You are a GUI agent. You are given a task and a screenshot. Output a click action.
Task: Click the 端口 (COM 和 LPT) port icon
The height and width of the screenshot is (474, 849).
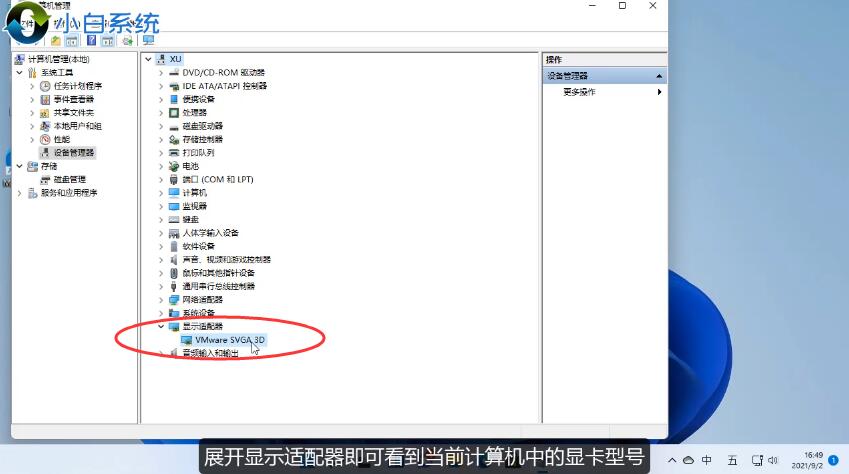pos(174,179)
